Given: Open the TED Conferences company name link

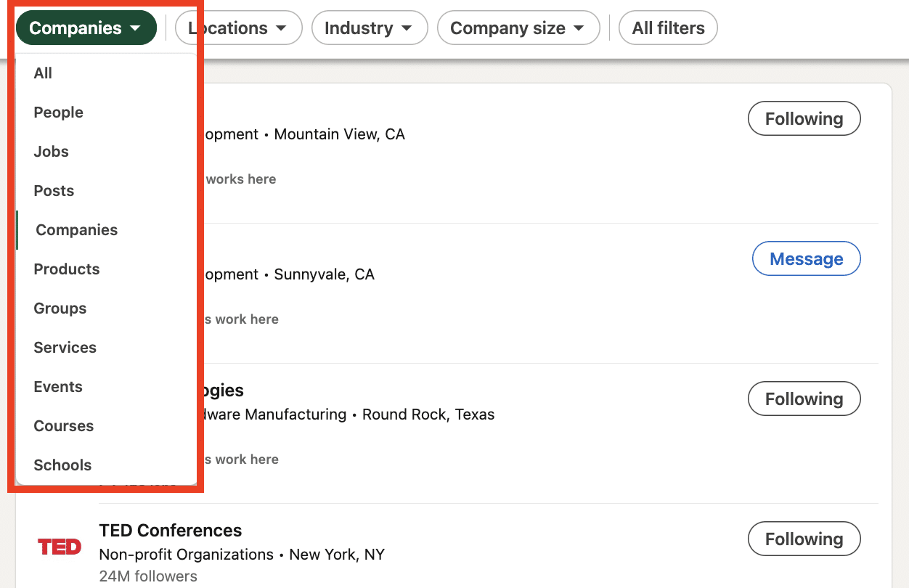Looking at the screenshot, I should click(170, 531).
